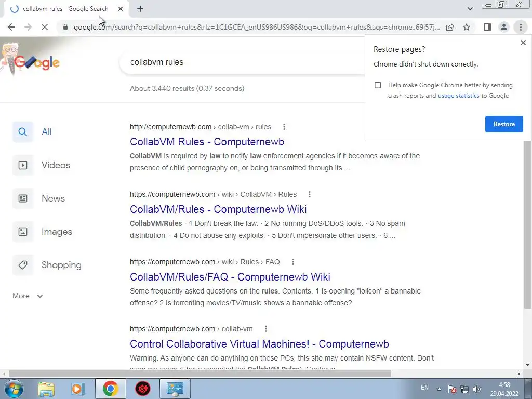Viewport: 532px width, 399px height.
Task: Open the Control Panel taskbar window
Action: pos(175,389)
